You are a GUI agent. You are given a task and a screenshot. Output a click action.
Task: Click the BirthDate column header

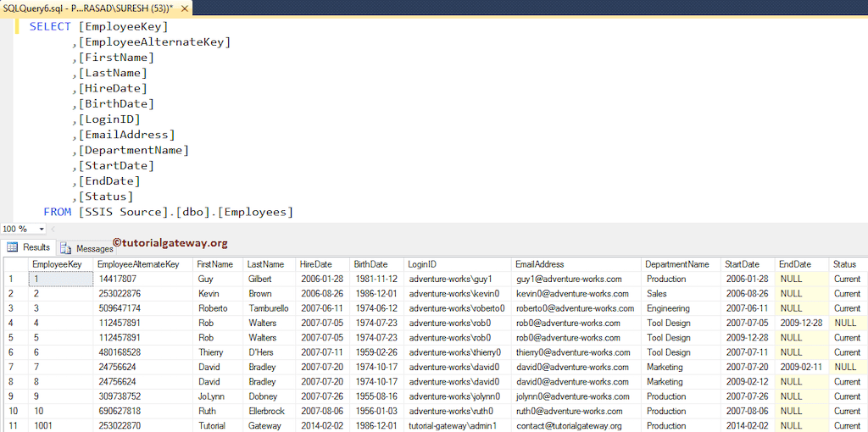376,264
